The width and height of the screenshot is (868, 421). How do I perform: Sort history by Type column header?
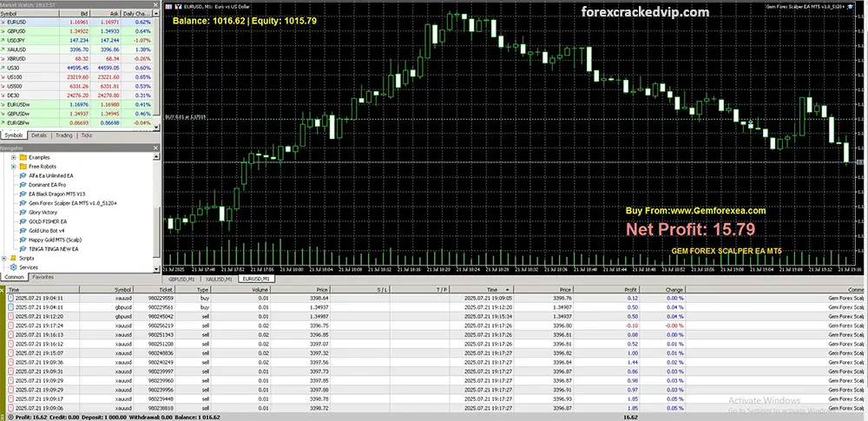[194, 290]
